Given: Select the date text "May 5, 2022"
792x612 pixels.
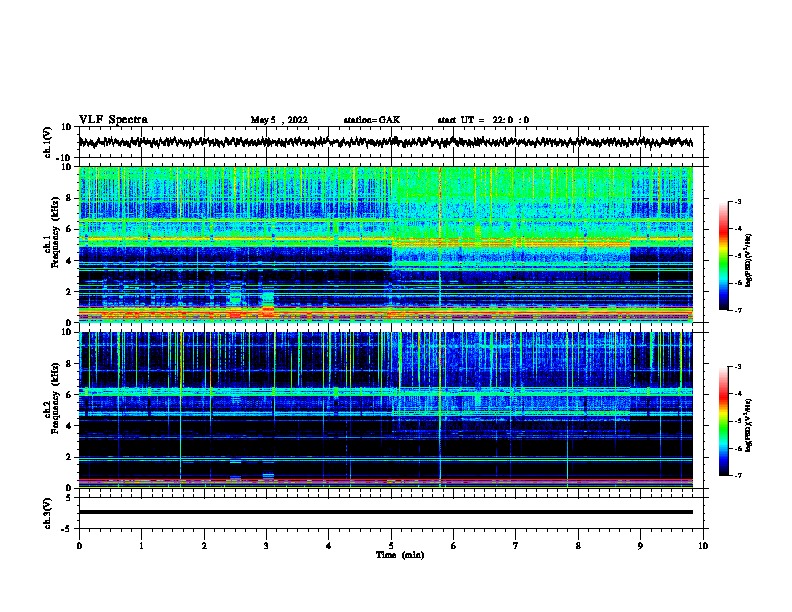Looking at the screenshot, I should 279,120.
